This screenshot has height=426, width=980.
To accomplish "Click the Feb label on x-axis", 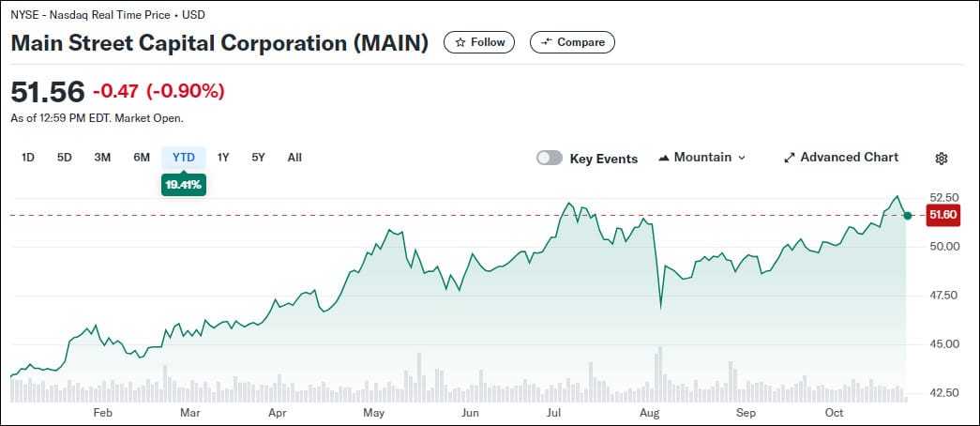I will (102, 413).
